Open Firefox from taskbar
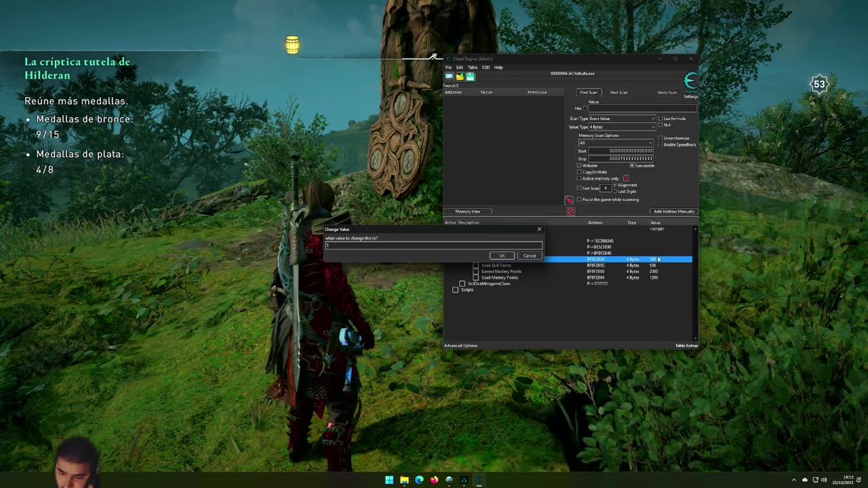The width and height of the screenshot is (868, 488). (x=434, y=480)
